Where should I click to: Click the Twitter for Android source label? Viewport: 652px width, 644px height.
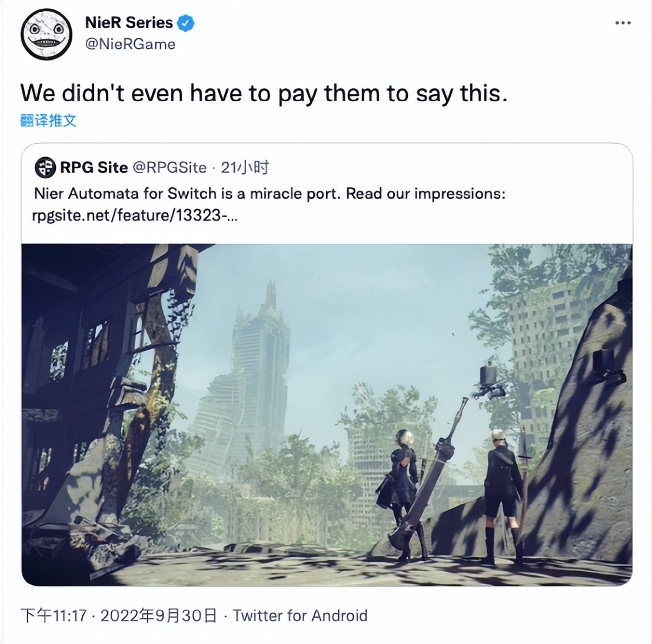301,616
